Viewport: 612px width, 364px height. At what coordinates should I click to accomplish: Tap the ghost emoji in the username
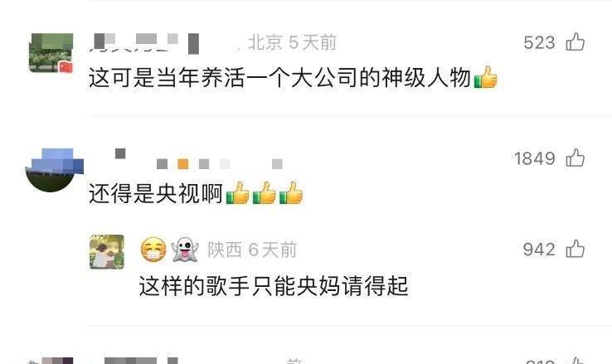185,250
